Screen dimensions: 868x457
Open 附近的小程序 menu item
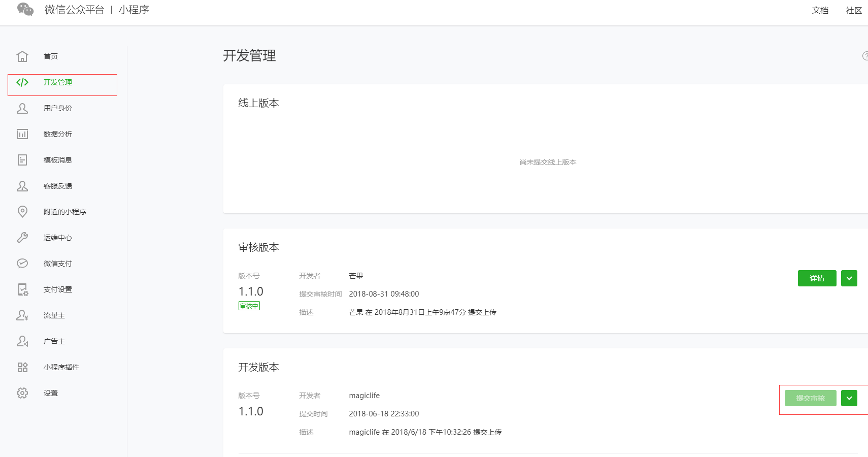tap(65, 212)
